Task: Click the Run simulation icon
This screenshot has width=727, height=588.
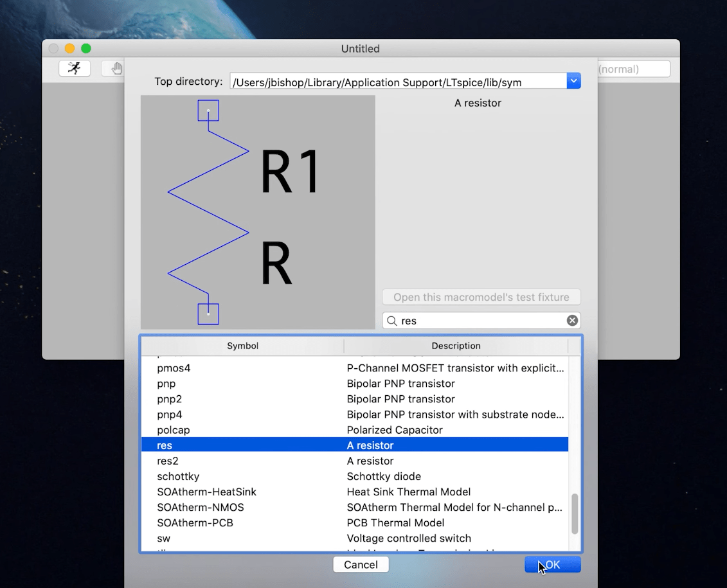Action: (75, 69)
